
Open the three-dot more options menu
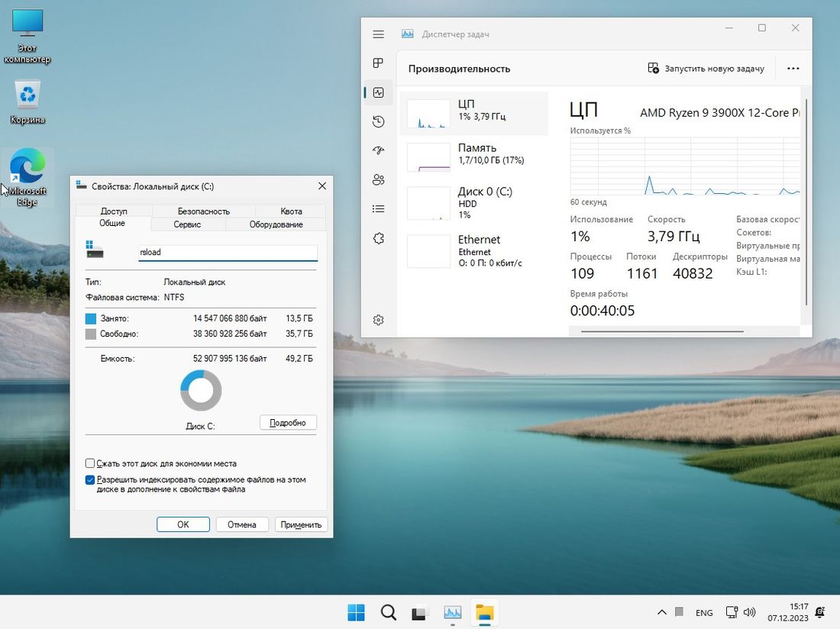click(793, 69)
